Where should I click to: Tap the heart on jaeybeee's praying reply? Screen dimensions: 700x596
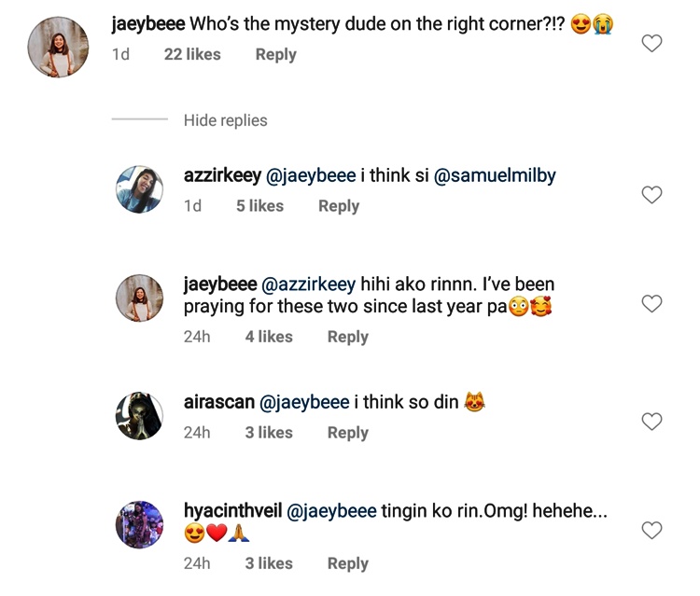click(x=652, y=303)
